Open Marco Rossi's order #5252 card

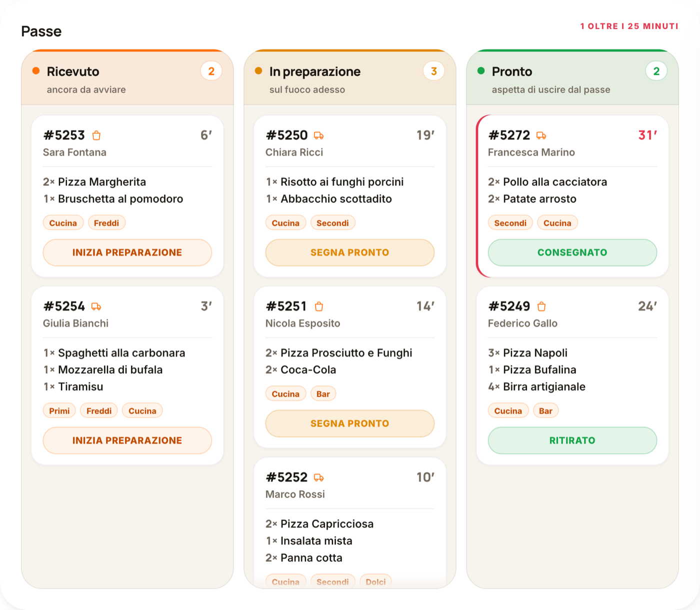coord(350,523)
